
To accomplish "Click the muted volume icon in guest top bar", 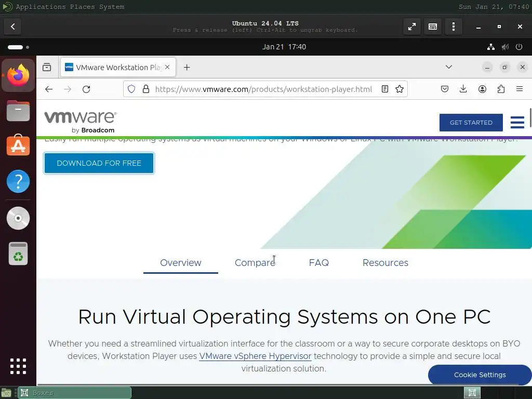I will pos(505,47).
